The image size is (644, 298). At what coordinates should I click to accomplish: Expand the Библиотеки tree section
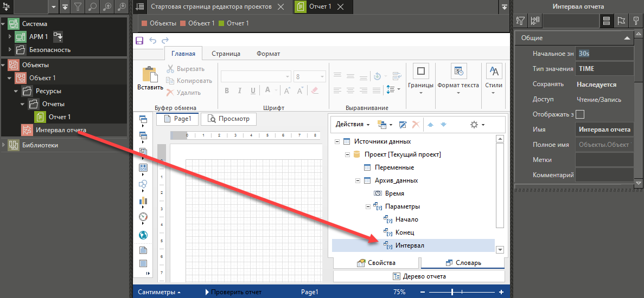click(x=5, y=145)
